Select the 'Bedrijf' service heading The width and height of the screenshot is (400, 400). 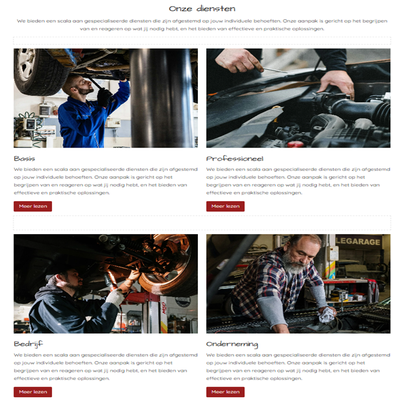point(28,344)
